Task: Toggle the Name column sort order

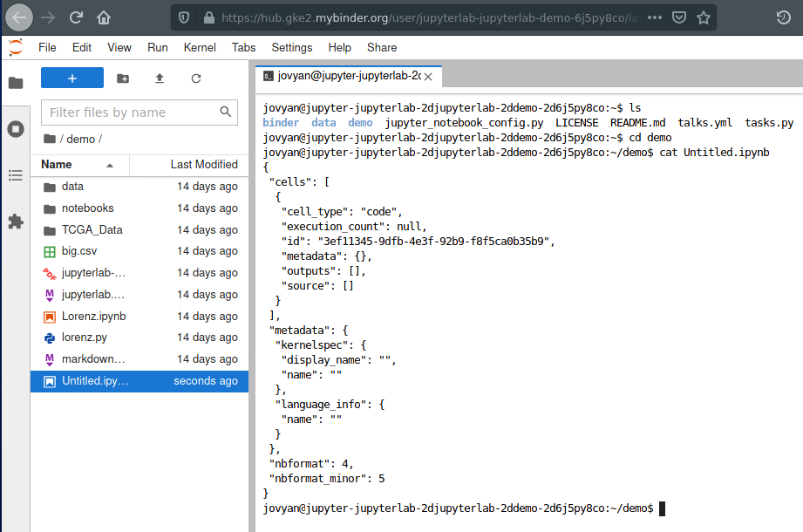Action: pyautogui.click(x=58, y=165)
